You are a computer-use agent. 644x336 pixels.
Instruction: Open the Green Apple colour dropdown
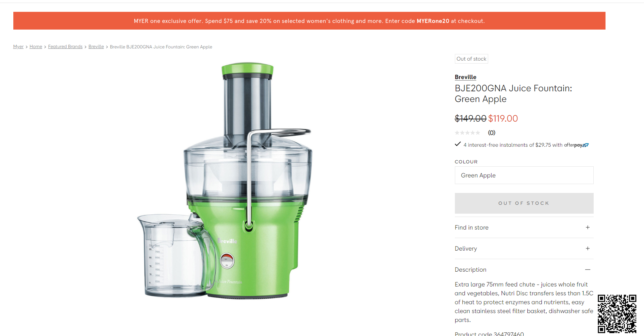click(x=524, y=175)
